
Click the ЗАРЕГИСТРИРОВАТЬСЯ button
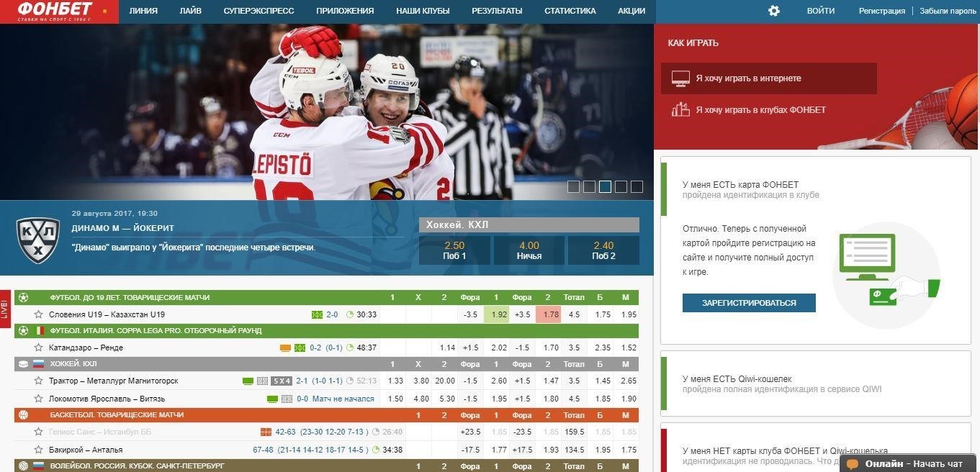(749, 303)
